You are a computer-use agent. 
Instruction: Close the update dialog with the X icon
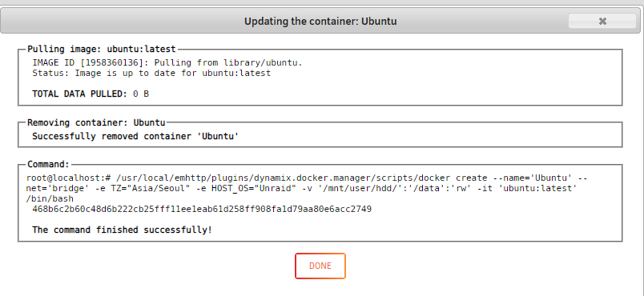click(602, 21)
